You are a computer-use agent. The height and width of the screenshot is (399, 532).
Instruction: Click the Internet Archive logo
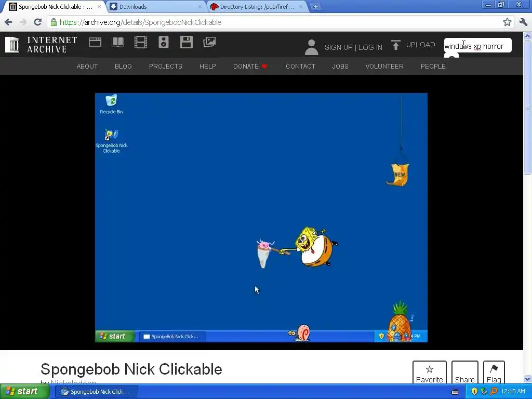coord(41,45)
